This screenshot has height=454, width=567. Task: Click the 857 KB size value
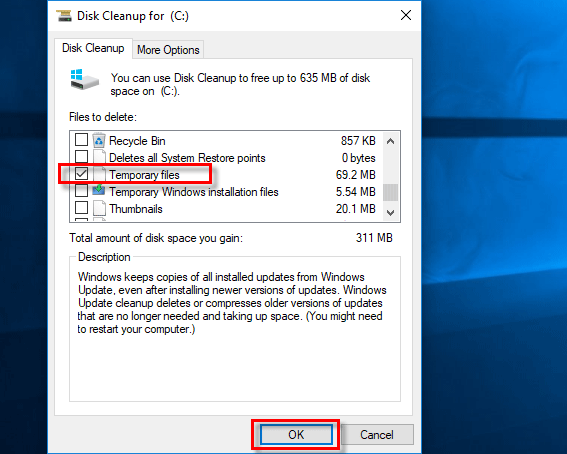(358, 141)
